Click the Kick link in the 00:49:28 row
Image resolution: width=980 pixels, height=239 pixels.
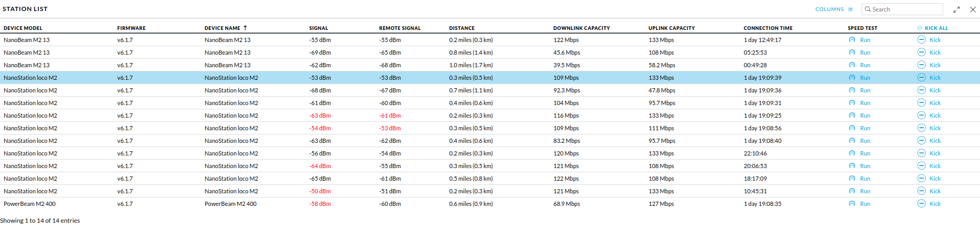click(935, 65)
